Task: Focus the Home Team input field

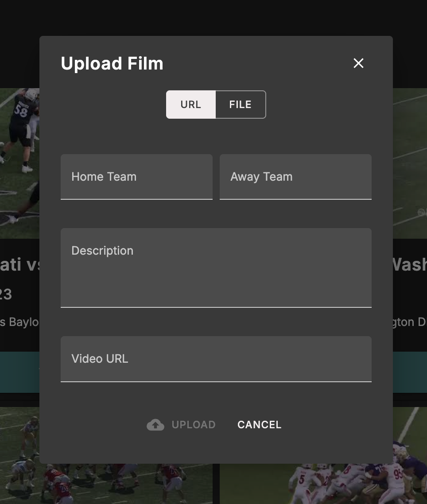Action: 136,177
